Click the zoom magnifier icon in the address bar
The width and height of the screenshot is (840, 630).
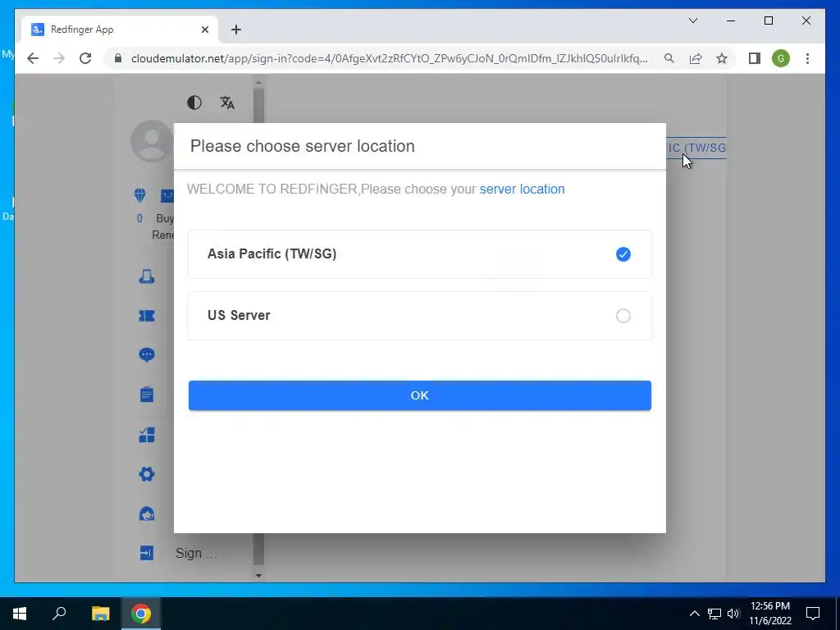tap(669, 58)
